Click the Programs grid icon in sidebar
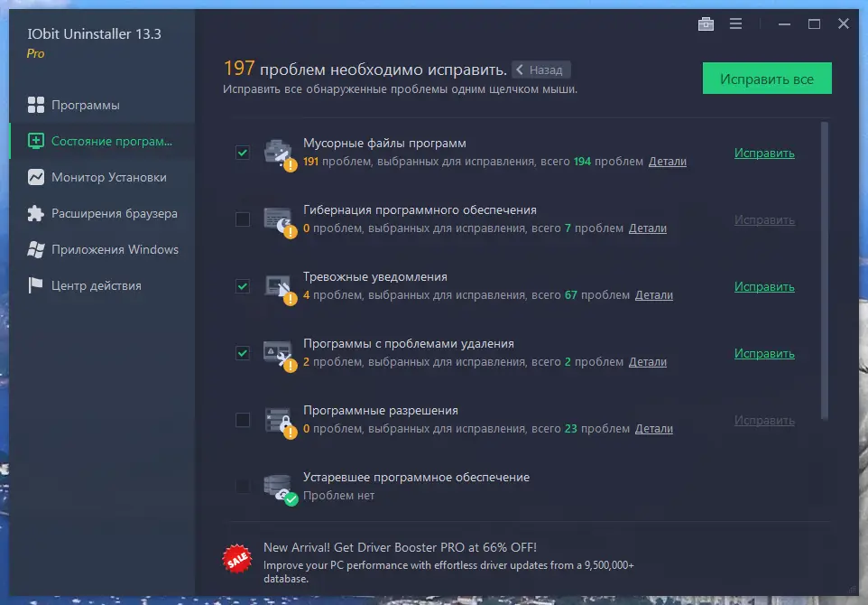The width and height of the screenshot is (868, 605). [36, 105]
